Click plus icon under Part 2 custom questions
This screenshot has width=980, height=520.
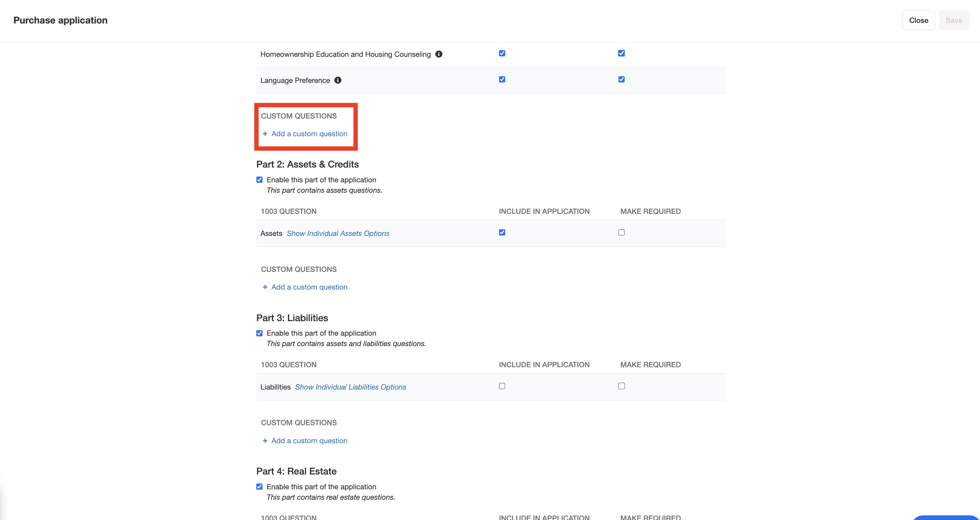click(x=265, y=287)
